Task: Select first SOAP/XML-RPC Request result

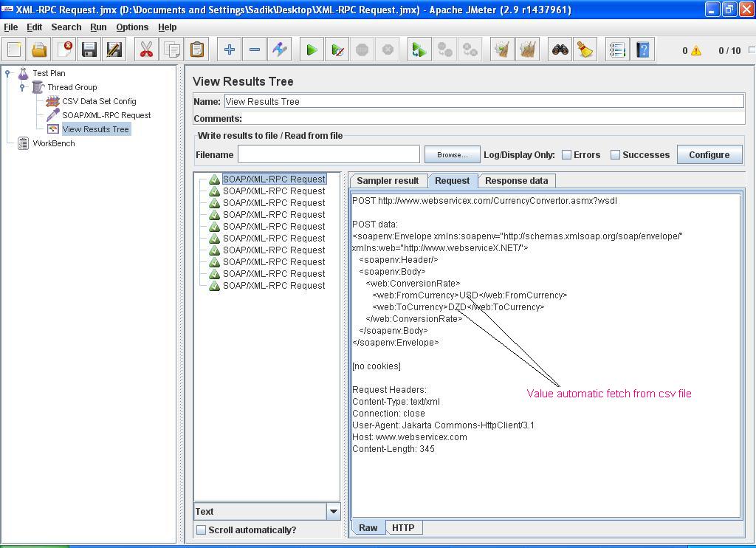Action: tap(274, 179)
